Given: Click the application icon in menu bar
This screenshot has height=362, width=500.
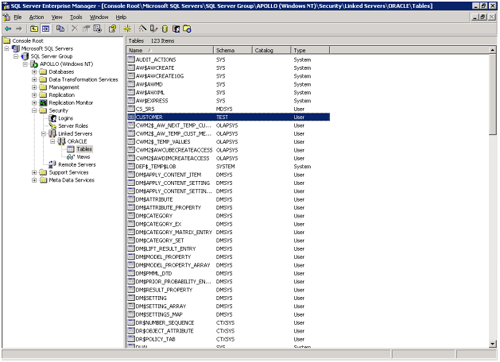Looking at the screenshot, I should [7, 17].
